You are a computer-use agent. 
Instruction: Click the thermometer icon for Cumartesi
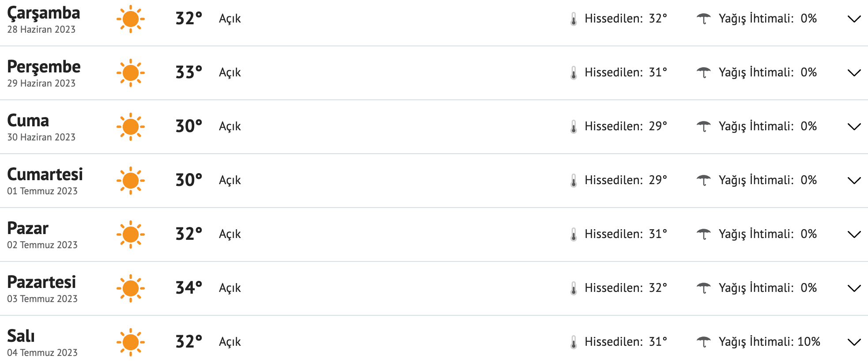[574, 181]
